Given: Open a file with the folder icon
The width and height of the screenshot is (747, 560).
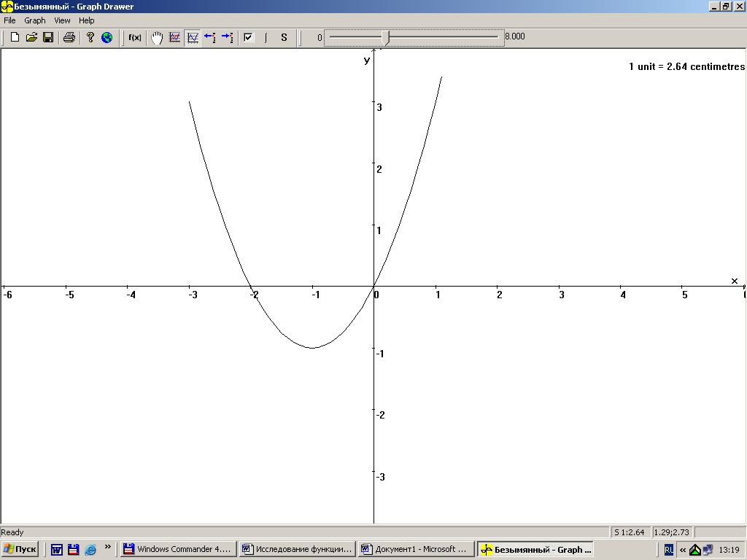Looking at the screenshot, I should (x=31, y=37).
